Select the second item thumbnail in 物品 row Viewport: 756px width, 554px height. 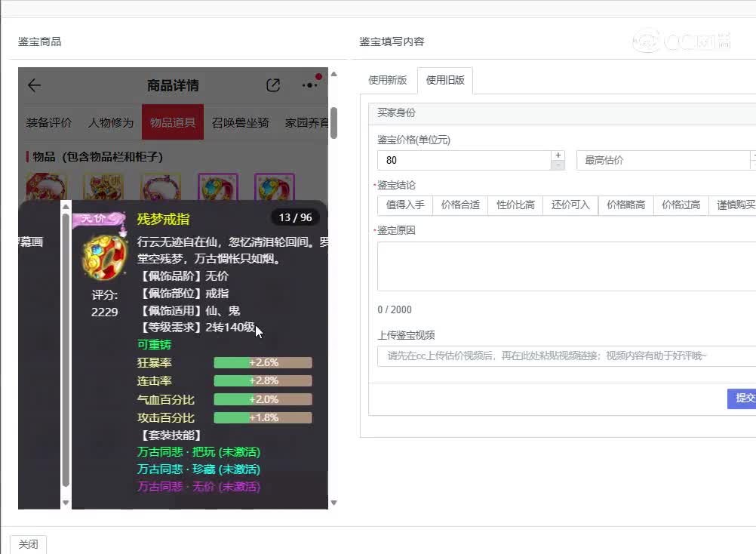pos(103,186)
